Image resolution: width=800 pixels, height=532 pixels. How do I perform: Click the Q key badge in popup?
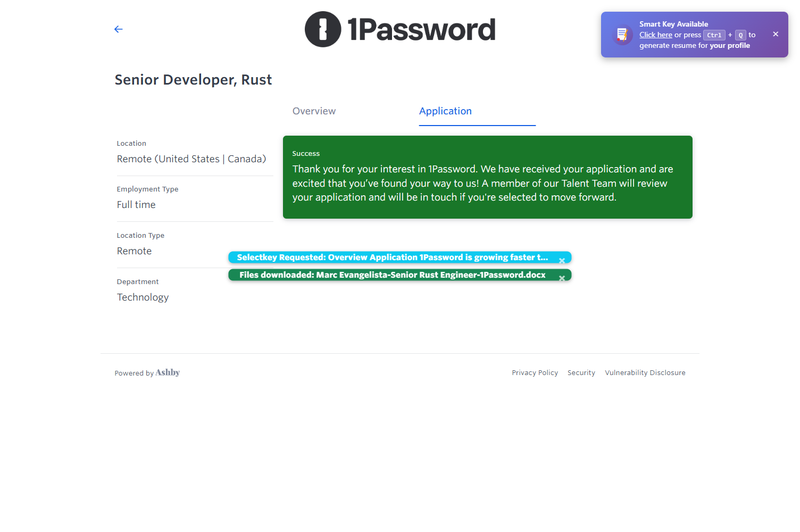point(740,35)
